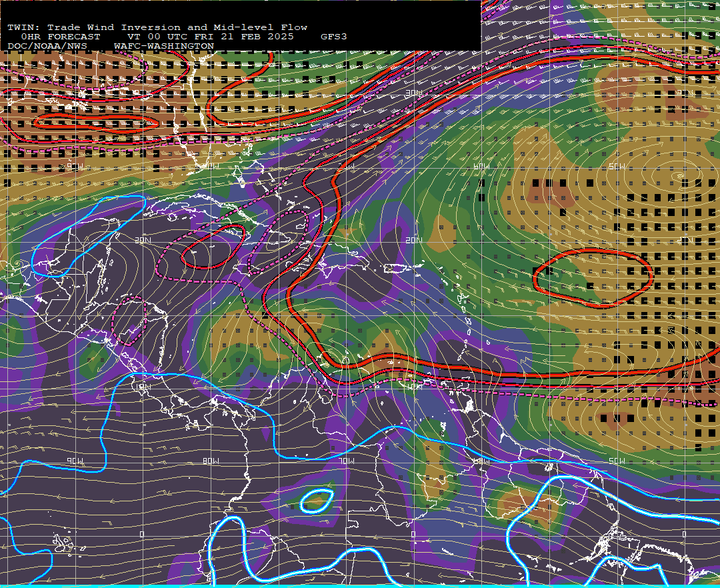Screen dimensions: 720x588
Task: Click the 'DOC/NOAA/NWS' text
Action: pyautogui.click(x=47, y=47)
